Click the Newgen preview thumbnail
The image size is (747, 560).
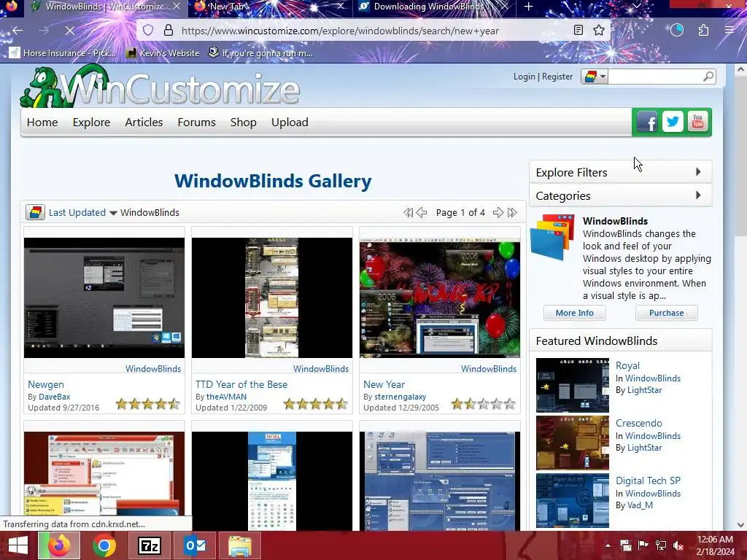pyautogui.click(x=104, y=297)
